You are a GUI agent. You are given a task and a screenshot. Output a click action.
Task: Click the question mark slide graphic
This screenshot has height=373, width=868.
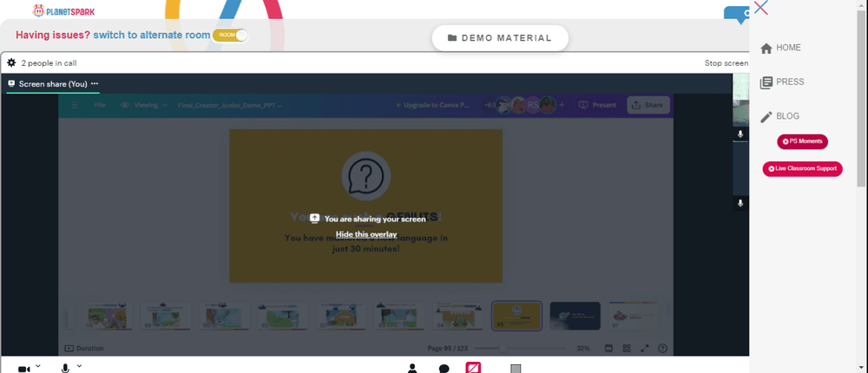click(x=366, y=177)
